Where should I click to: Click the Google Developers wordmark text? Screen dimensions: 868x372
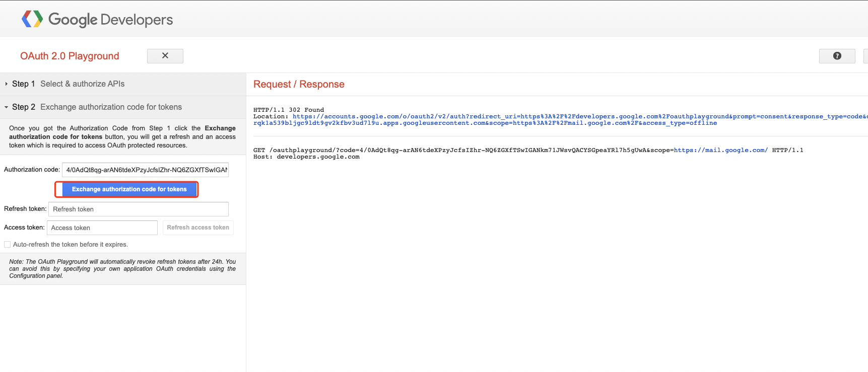(110, 20)
